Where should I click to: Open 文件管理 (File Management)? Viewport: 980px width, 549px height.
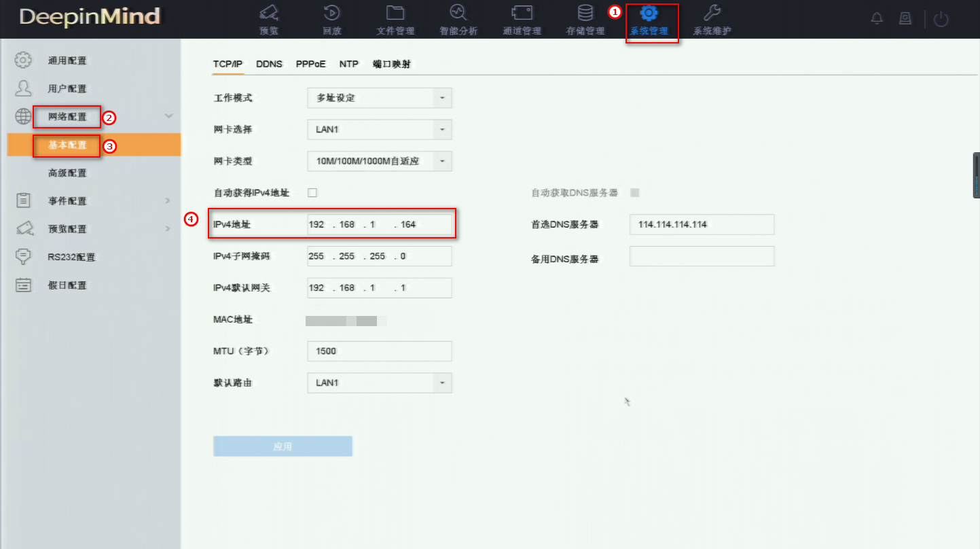pos(394,18)
